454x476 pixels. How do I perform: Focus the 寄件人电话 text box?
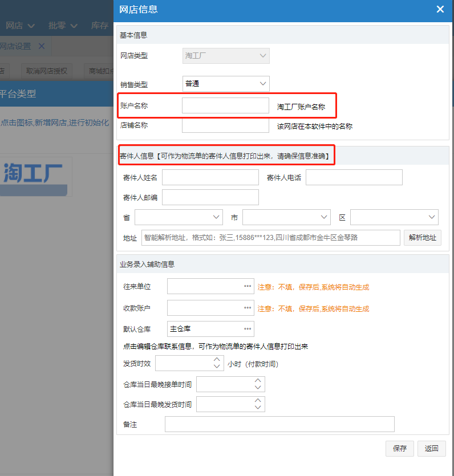[x=354, y=177]
